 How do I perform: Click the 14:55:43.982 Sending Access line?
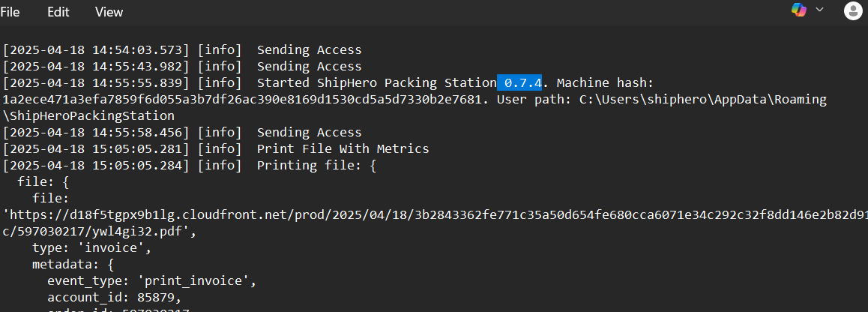tap(182, 67)
